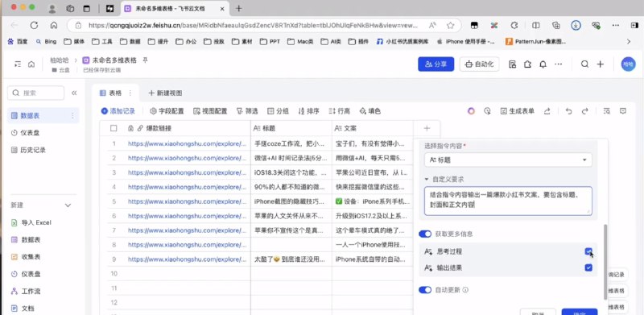Open the split screen browser icon
The width and height of the screenshot is (644, 315).
[535, 25]
